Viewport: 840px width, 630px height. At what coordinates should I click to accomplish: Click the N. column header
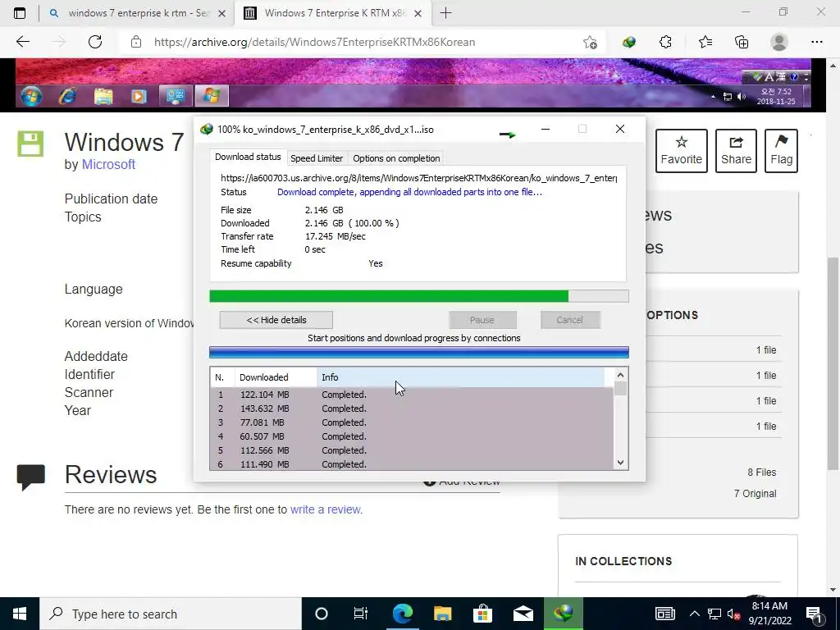pyautogui.click(x=221, y=377)
